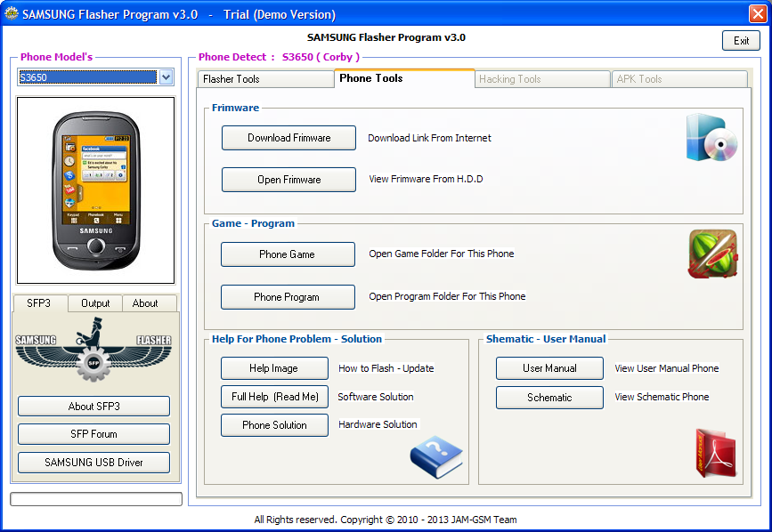Click the Exit button

coord(741,41)
